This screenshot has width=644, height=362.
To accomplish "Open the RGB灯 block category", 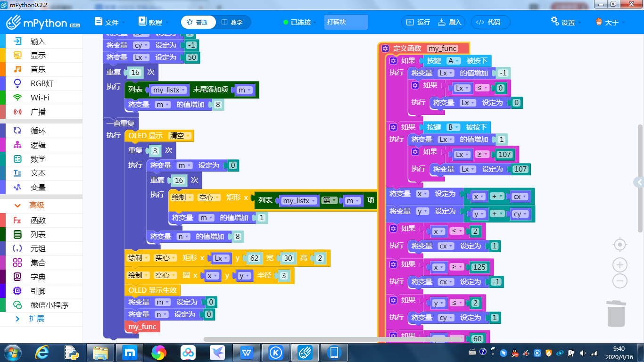I will tap(41, 83).
